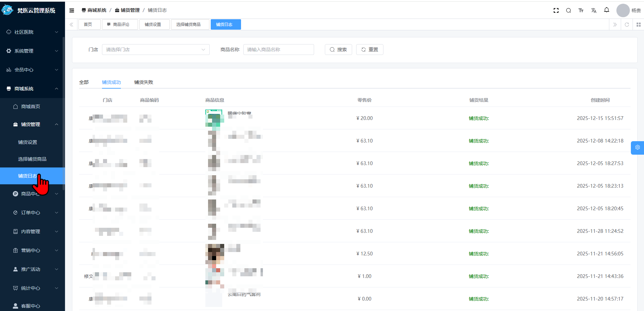Image resolution: width=644 pixels, height=311 pixels.
Task: Collapse the sidebar with the hamburger icon
Action: [x=72, y=10]
